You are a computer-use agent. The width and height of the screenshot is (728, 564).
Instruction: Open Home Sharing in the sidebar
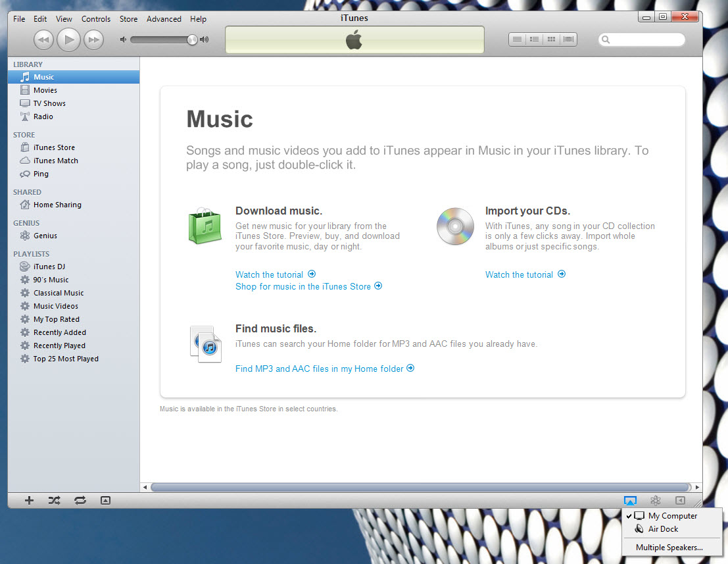[74, 205]
